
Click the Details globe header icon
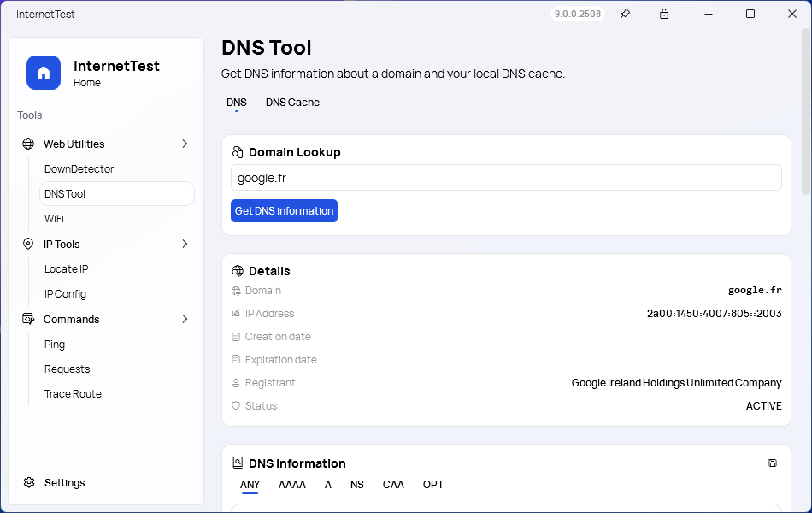[238, 270]
